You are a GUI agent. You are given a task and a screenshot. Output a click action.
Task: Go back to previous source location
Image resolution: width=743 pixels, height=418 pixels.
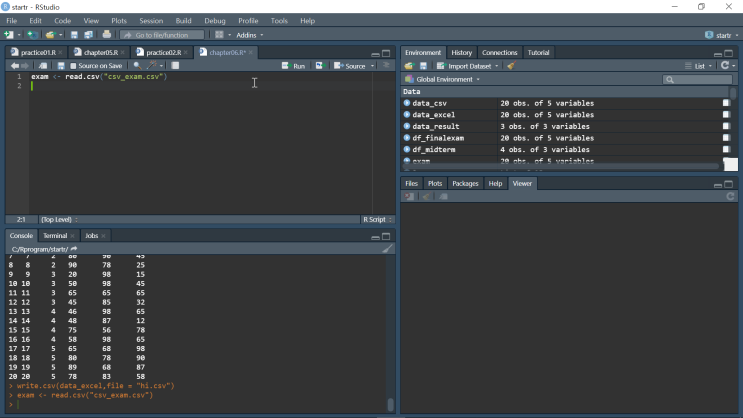[15, 66]
